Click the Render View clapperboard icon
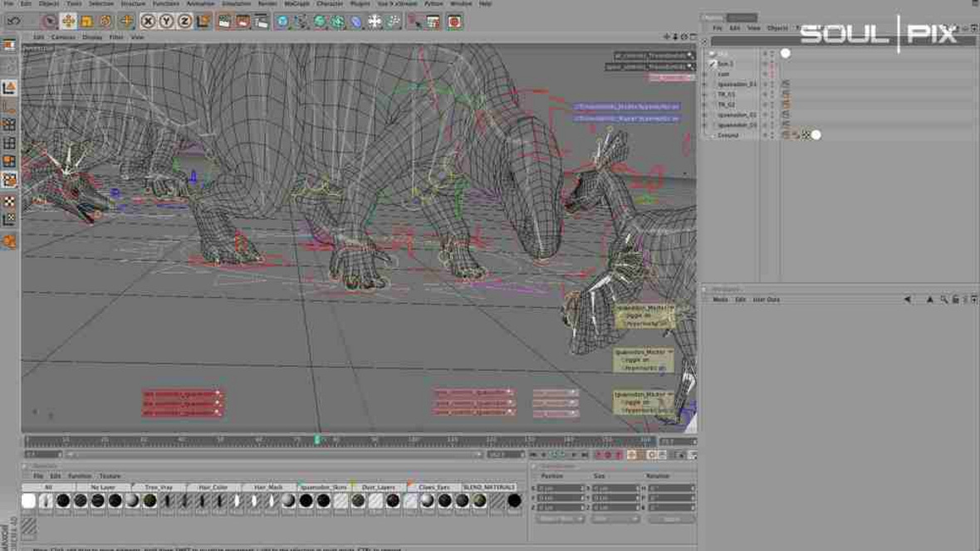 tap(224, 22)
